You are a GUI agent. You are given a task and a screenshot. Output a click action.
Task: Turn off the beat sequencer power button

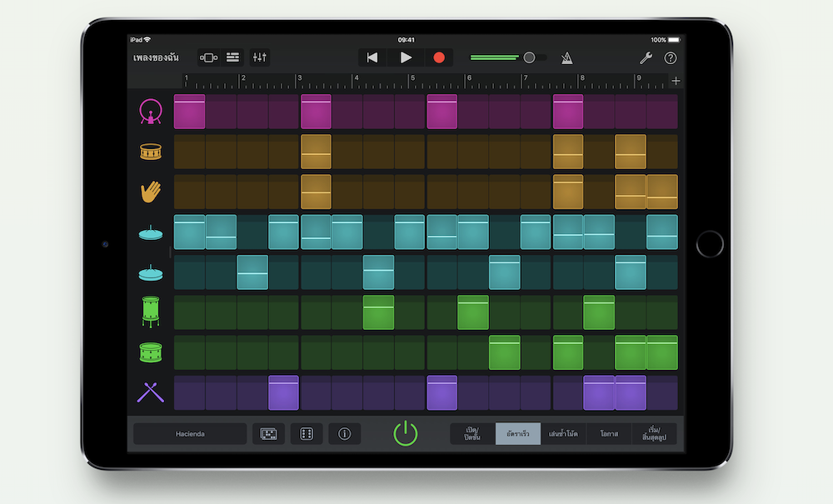coord(405,433)
